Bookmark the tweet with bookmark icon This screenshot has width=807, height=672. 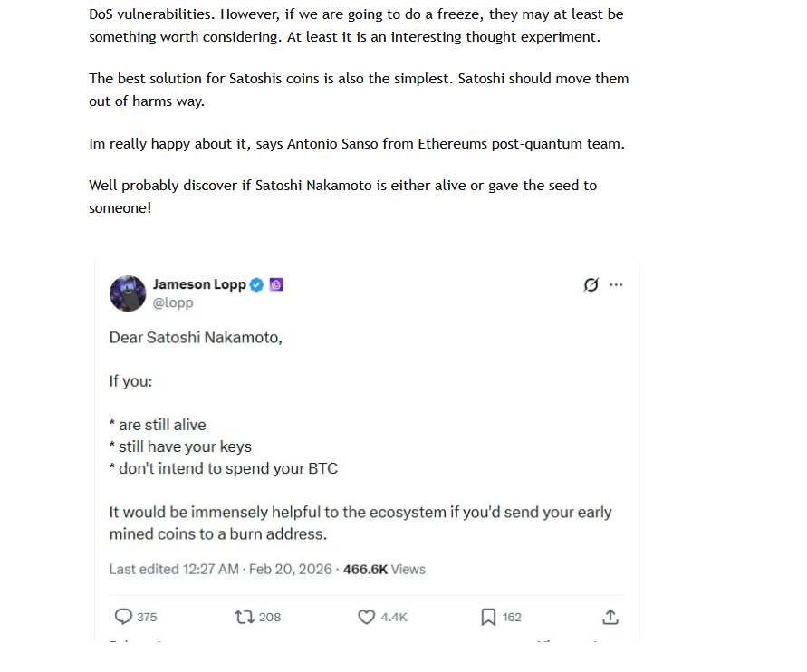tap(488, 617)
